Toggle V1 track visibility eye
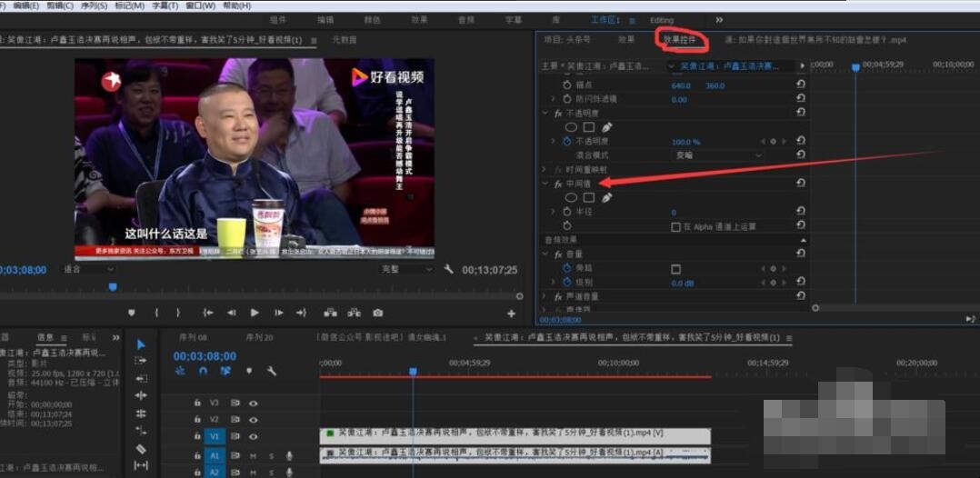Viewport: 980px width, 478px height. pyautogui.click(x=253, y=436)
